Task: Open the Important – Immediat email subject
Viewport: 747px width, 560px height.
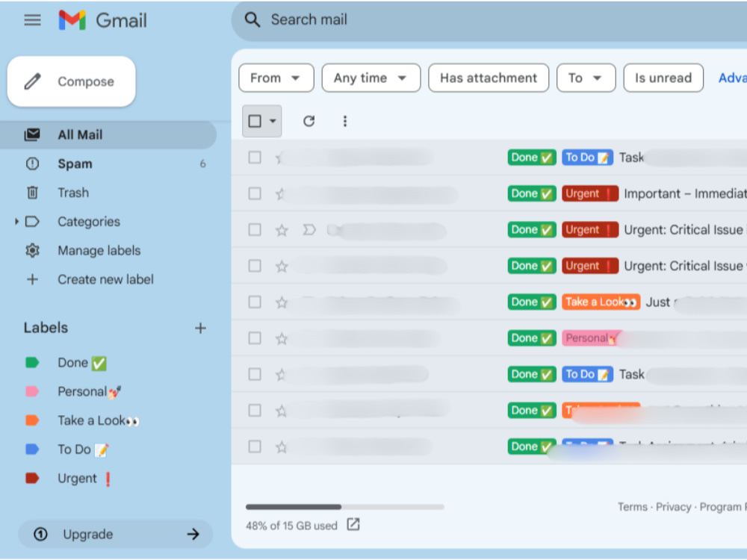Action: (685, 194)
